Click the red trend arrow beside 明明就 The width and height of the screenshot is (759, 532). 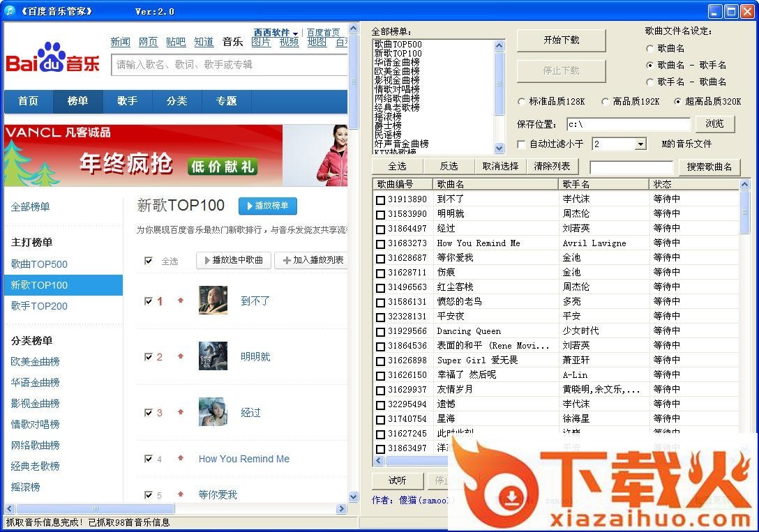[x=181, y=356]
